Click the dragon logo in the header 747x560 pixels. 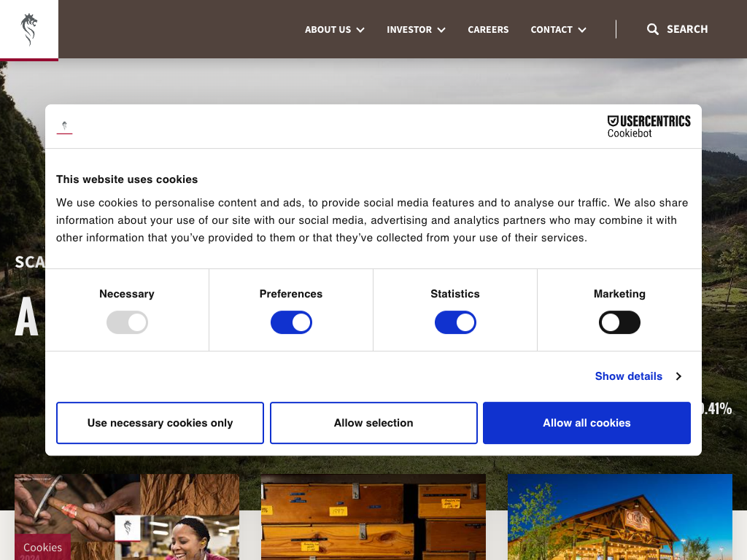click(x=29, y=29)
